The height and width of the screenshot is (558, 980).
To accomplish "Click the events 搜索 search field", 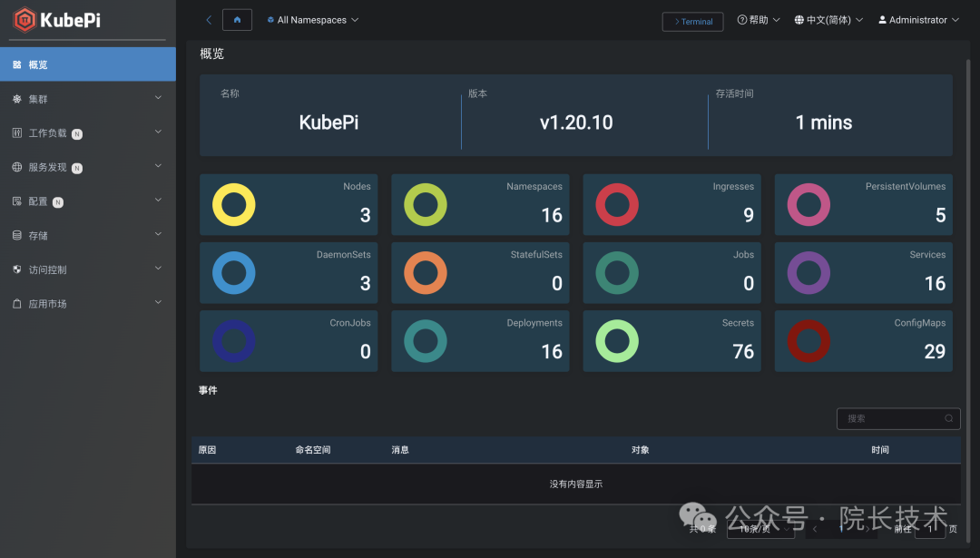I will click(898, 418).
